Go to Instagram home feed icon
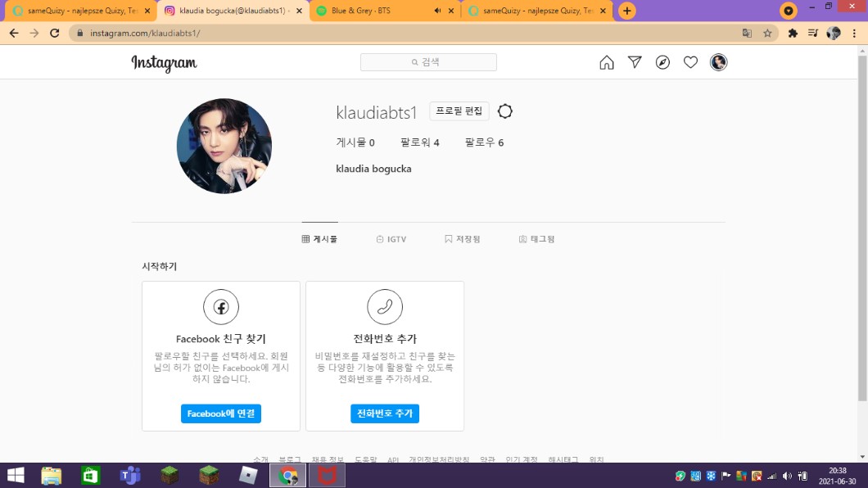 click(x=607, y=63)
